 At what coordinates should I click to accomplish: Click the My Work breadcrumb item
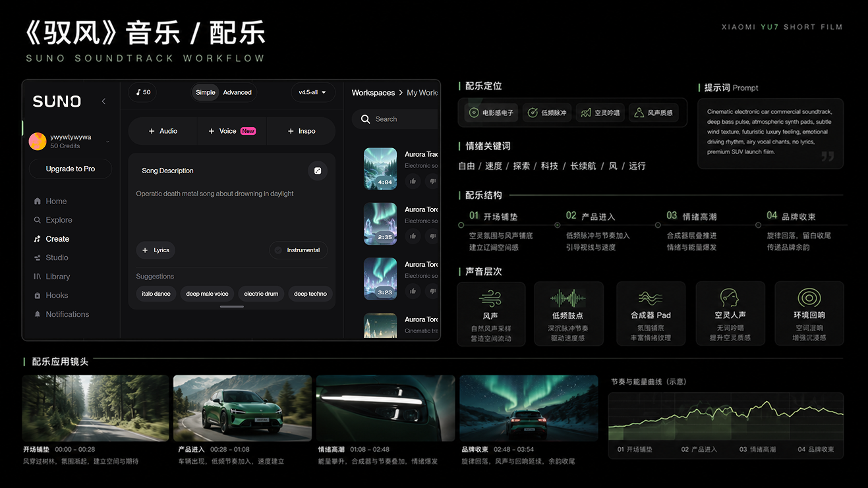coord(422,93)
